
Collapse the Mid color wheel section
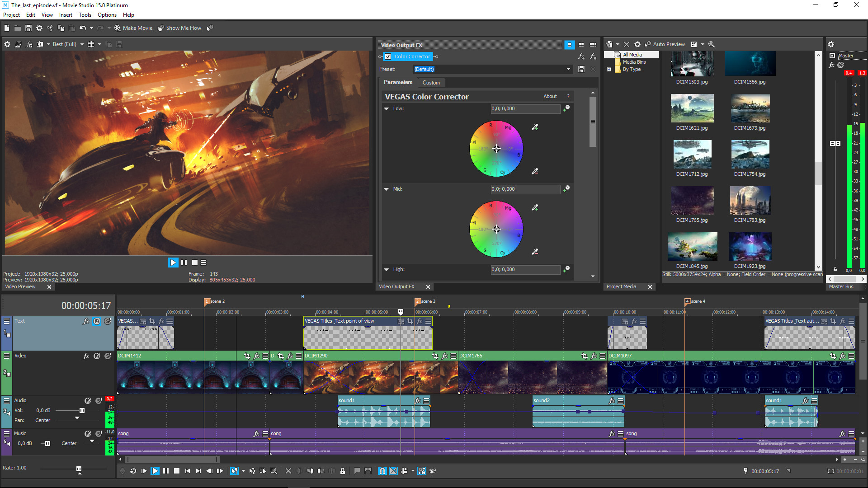coord(386,189)
